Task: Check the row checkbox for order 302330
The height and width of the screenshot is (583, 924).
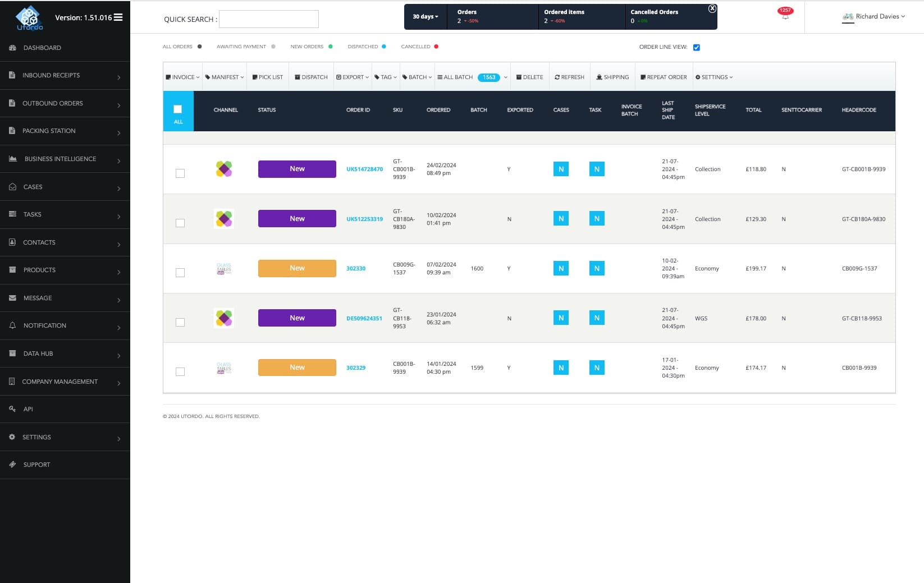Action: 180,273
